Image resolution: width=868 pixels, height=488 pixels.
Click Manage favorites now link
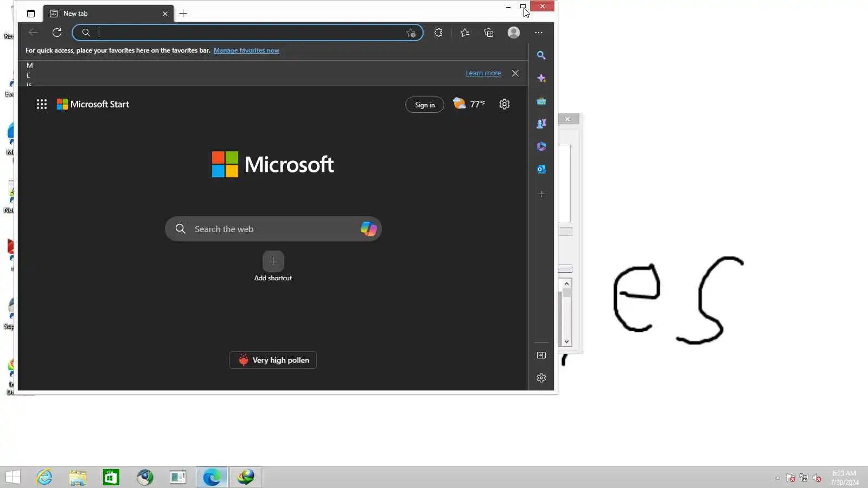[x=246, y=50]
